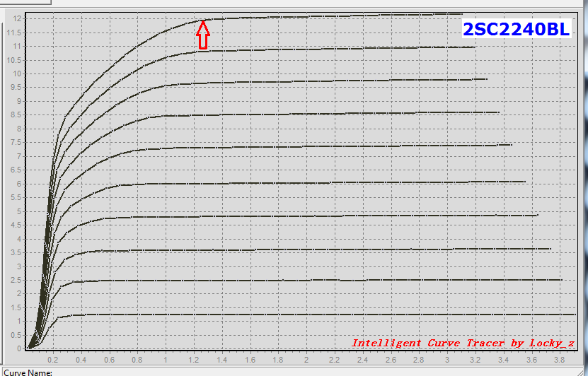Screen dimensions: 588x376
Task: Click the 1.4 label on horizontal axis
Action: point(221,360)
